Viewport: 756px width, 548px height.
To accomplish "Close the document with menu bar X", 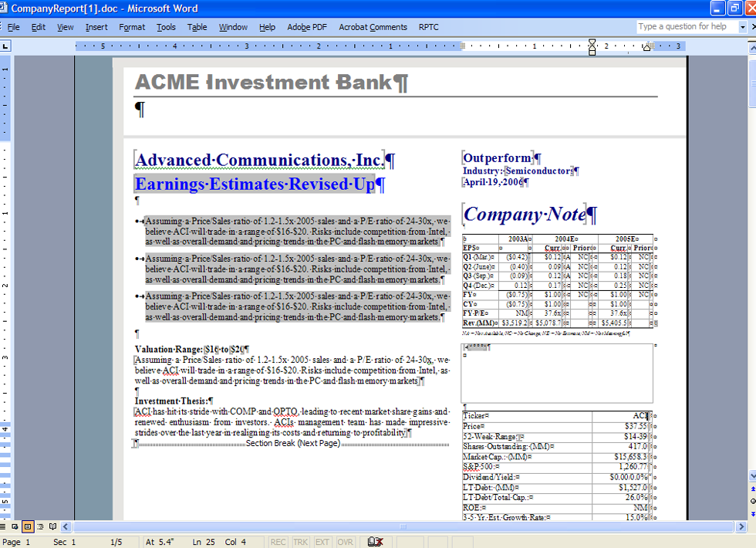I will click(752, 27).
